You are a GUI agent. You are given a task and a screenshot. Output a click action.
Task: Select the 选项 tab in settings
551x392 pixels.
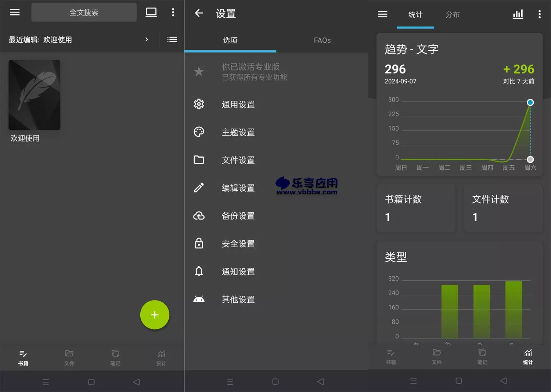pyautogui.click(x=230, y=40)
